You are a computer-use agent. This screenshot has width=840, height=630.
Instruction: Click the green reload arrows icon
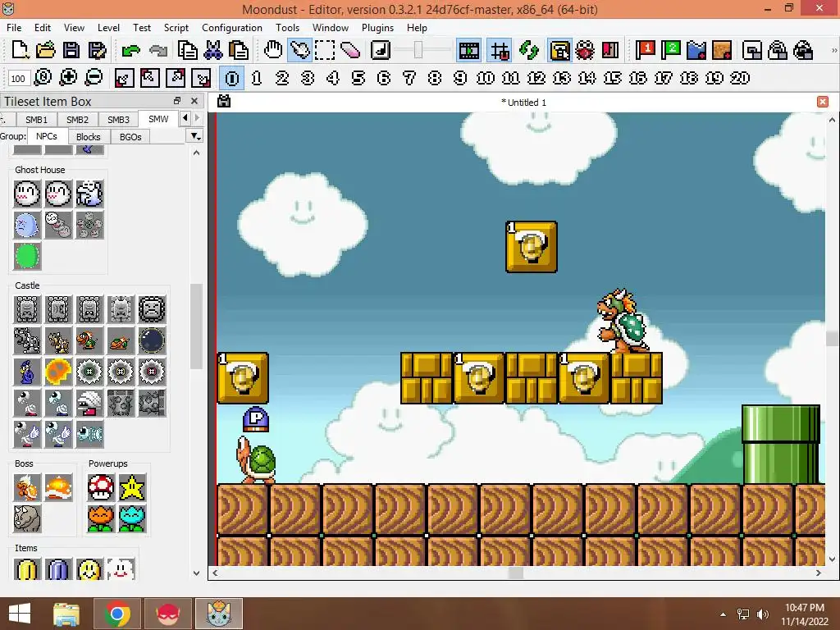[529, 50]
